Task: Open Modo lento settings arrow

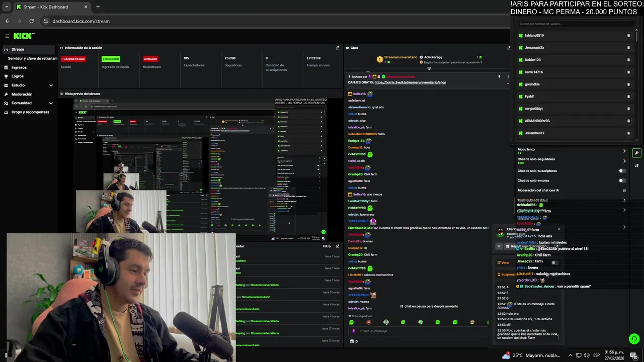Action: [624, 151]
